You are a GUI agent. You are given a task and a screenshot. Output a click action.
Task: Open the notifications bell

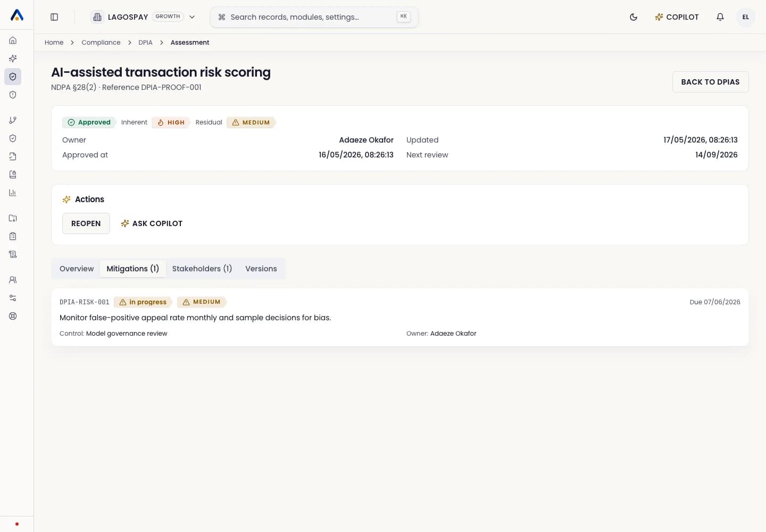pyautogui.click(x=720, y=17)
